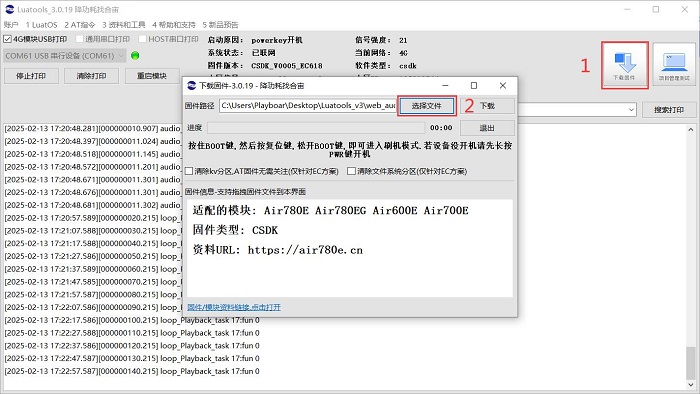
Task: Click the powerkey开机 boot reason value
Action: tap(277, 40)
